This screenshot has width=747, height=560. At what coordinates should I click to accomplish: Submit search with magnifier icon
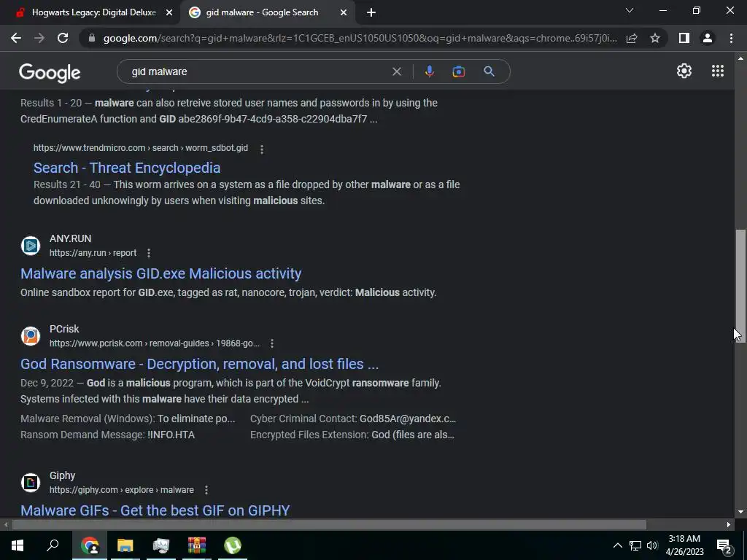coord(489,71)
